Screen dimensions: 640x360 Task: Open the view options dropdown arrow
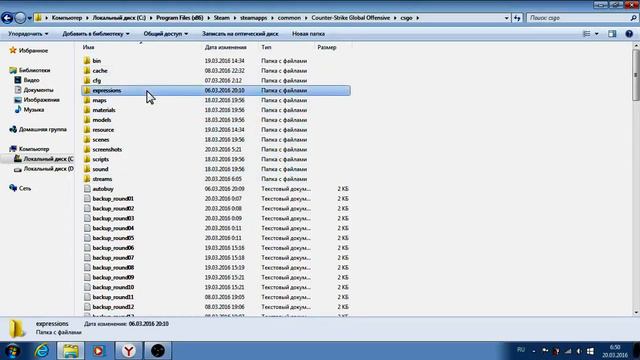[x=597, y=34]
